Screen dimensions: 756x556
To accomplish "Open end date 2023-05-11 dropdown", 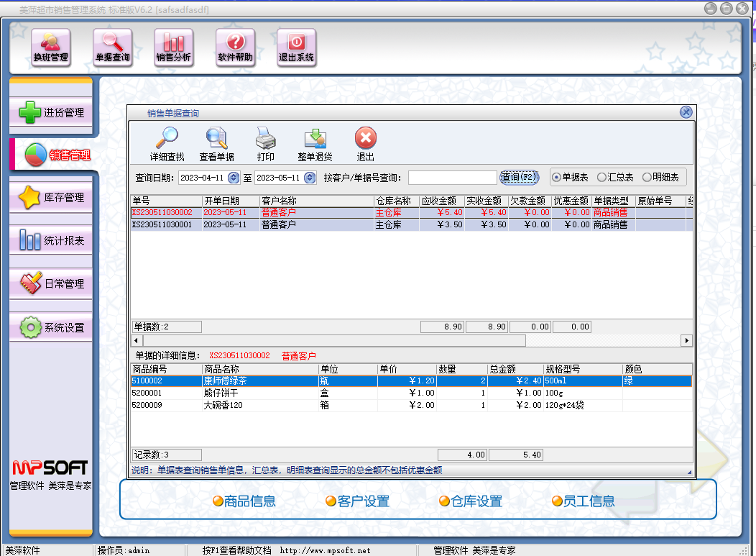I will pyautogui.click(x=310, y=178).
